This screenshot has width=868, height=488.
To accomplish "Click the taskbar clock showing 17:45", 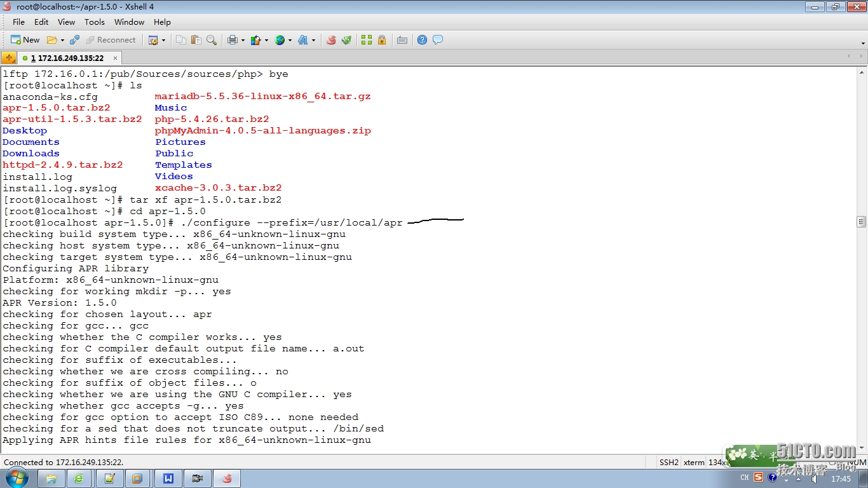I will point(840,478).
